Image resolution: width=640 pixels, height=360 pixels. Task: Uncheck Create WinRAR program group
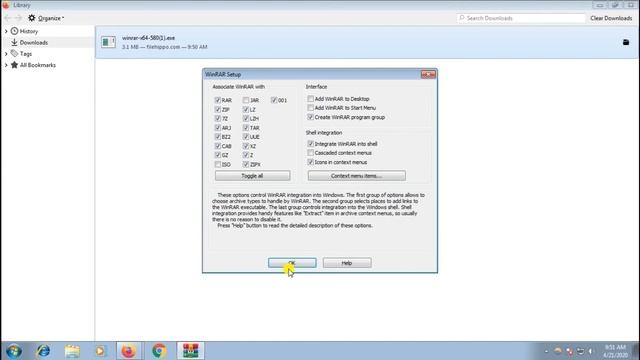click(311, 117)
